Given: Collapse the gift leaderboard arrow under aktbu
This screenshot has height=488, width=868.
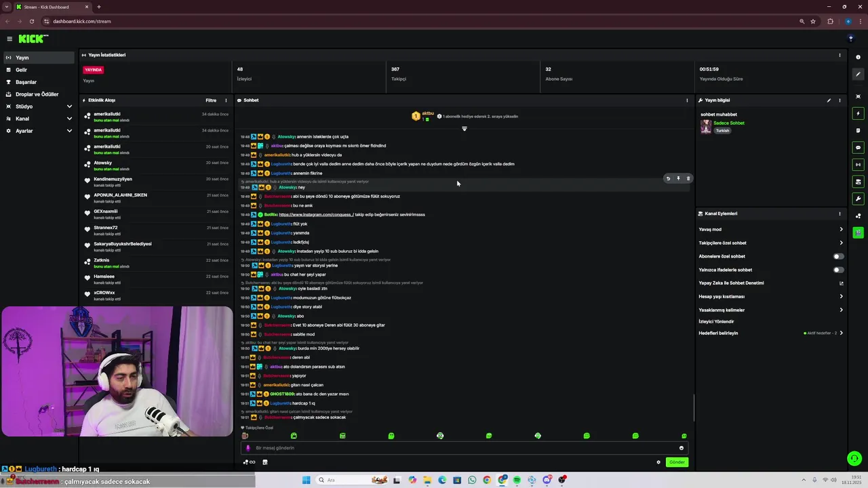Looking at the screenshot, I should [465, 129].
